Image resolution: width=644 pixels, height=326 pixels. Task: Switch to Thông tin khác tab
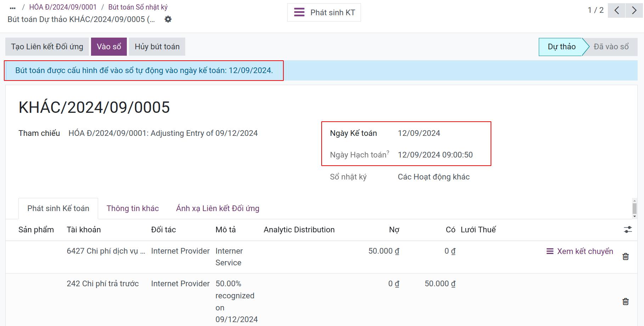pos(132,208)
